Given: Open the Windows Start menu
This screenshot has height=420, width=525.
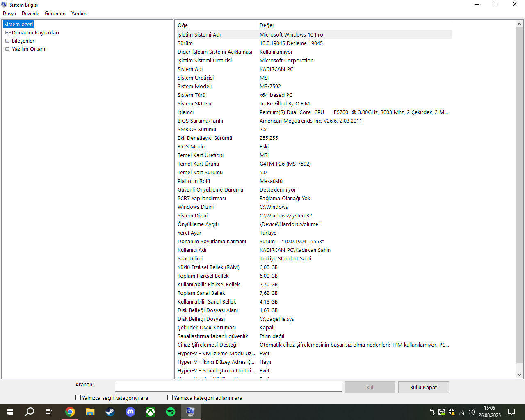Looking at the screenshot, I should (10, 412).
